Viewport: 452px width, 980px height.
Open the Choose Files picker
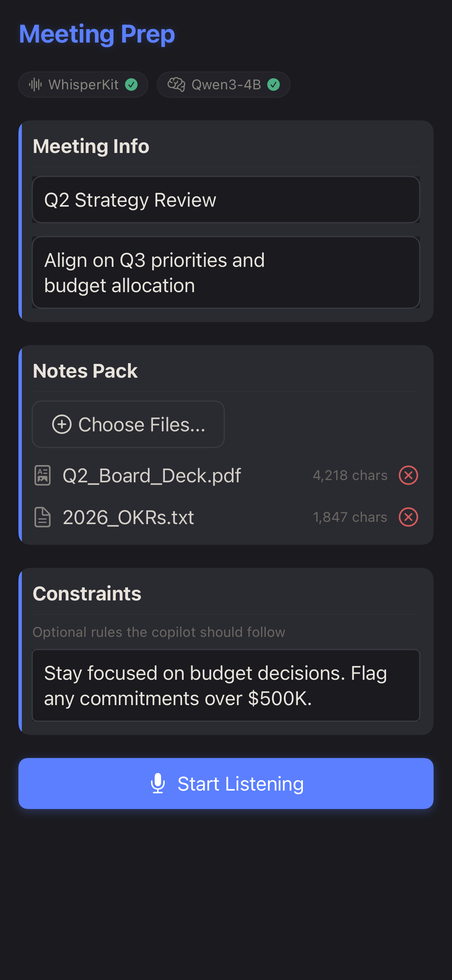click(x=128, y=424)
